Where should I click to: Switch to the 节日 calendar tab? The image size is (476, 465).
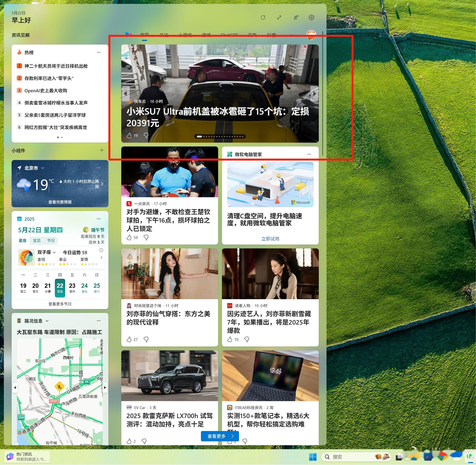pos(51,240)
